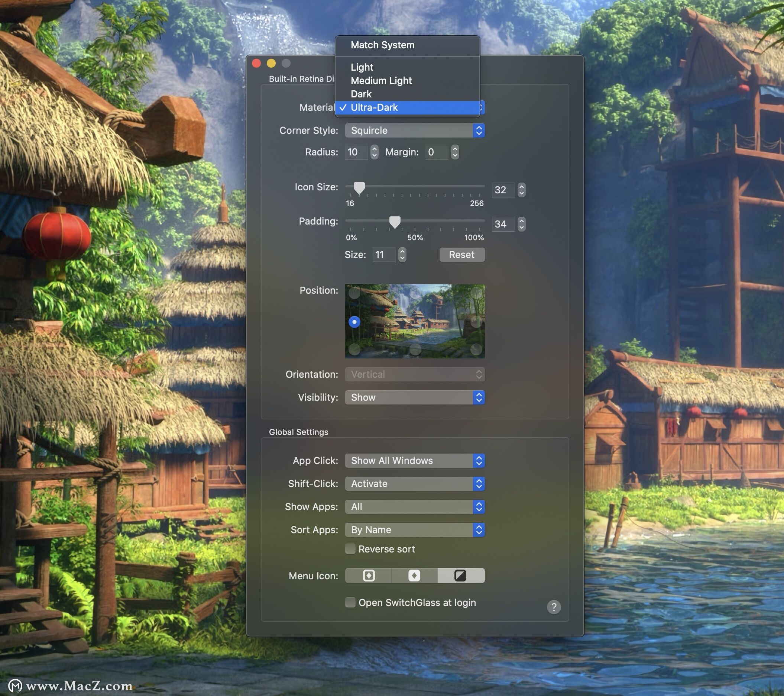Click the "Built-in Retina Di" section heading
The height and width of the screenshot is (696, 784).
[301, 79]
